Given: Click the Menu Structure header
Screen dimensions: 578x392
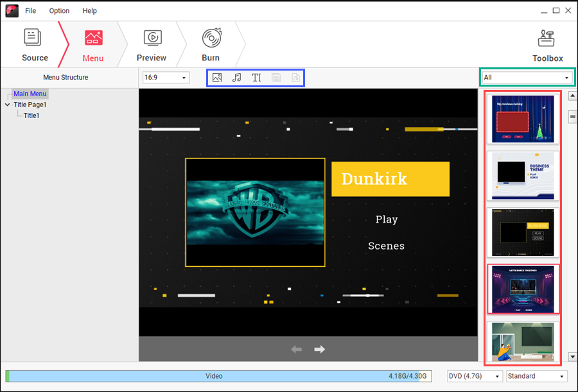Looking at the screenshot, I should click(66, 78).
